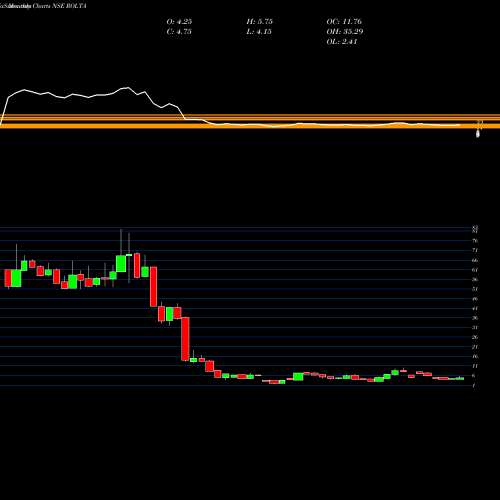
Task: Click the 71 price axis label
Action: [475, 250]
